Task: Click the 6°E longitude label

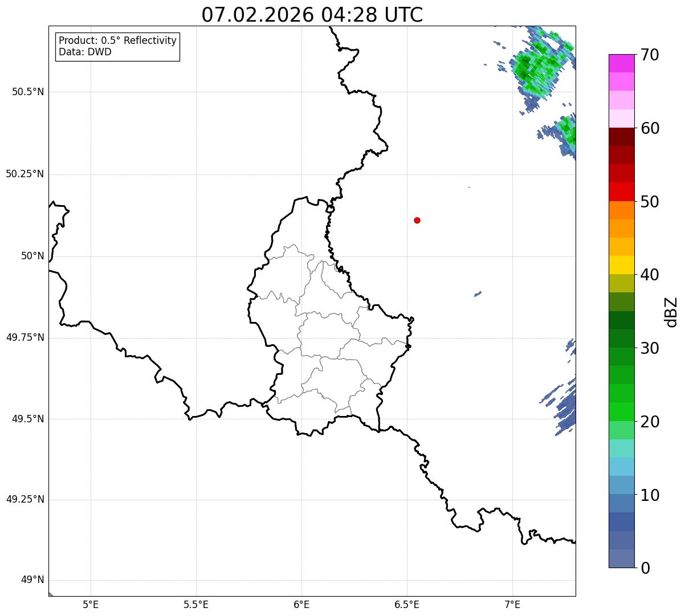Action: pos(301,604)
